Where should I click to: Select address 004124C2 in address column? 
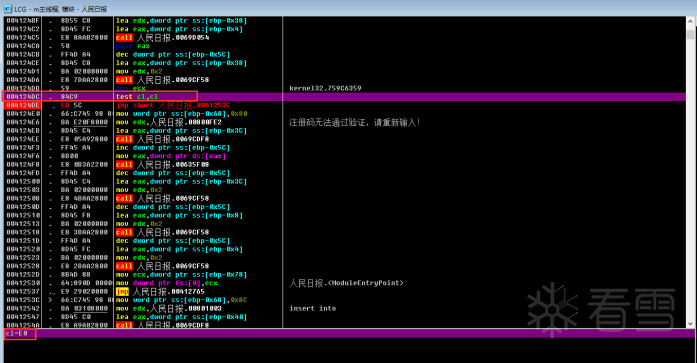23,29
